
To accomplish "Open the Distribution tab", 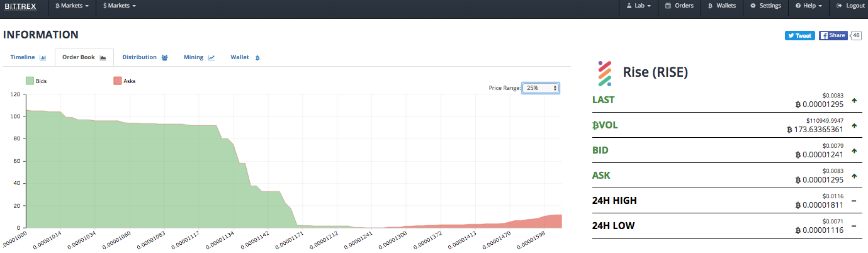I will [145, 57].
